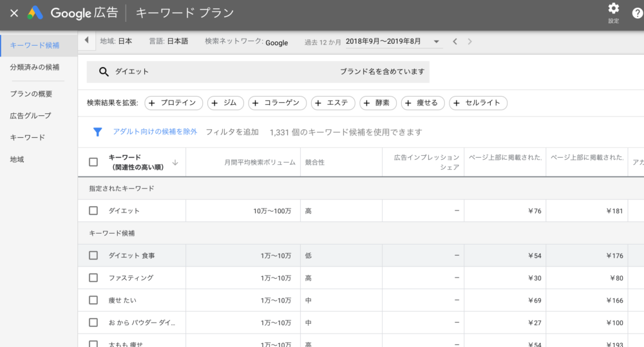Click the ¥76 bid value
The image size is (644, 347).
(535, 211)
